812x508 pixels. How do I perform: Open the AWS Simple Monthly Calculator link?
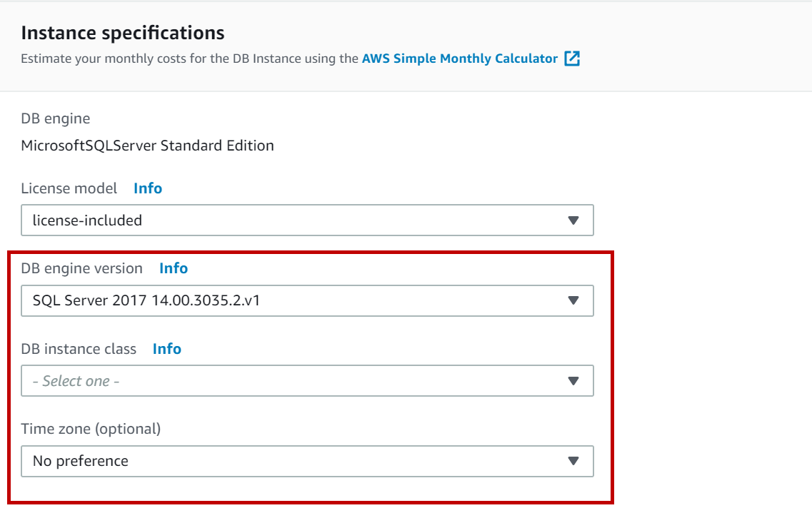(x=459, y=59)
